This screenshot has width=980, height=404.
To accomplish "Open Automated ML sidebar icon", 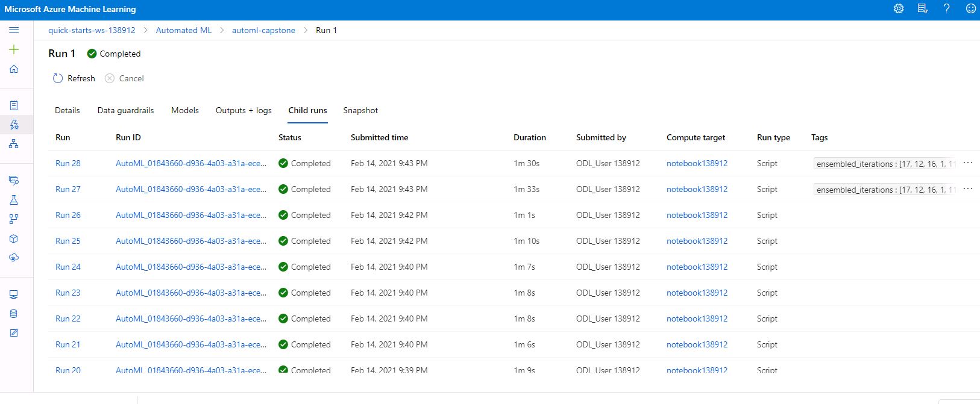I will [x=14, y=125].
